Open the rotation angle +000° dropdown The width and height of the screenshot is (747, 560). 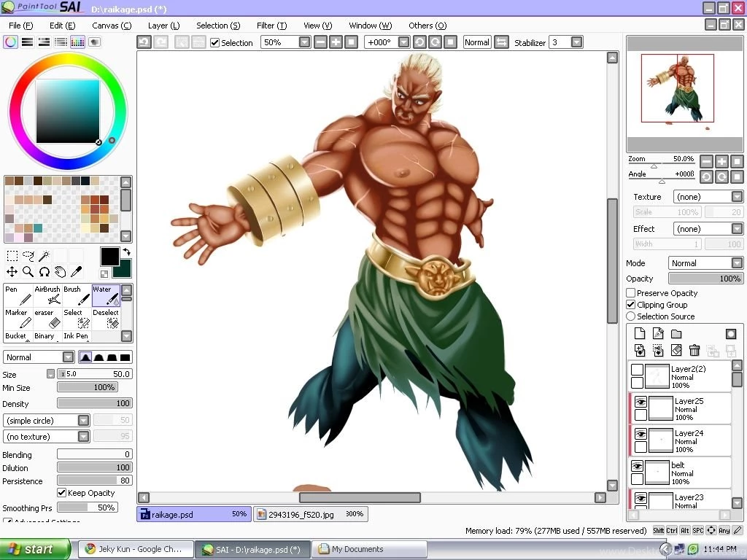tap(403, 42)
